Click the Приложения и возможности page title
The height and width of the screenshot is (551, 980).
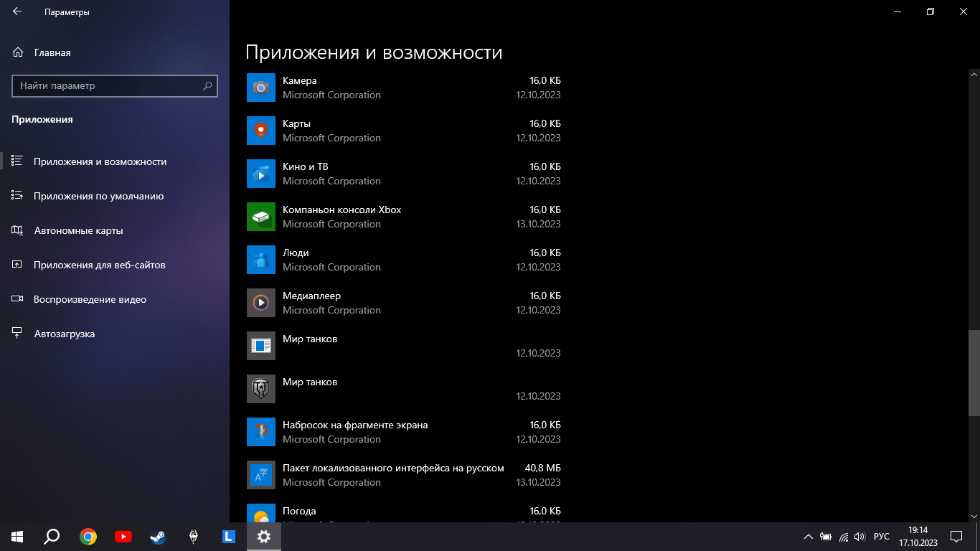pos(374,52)
